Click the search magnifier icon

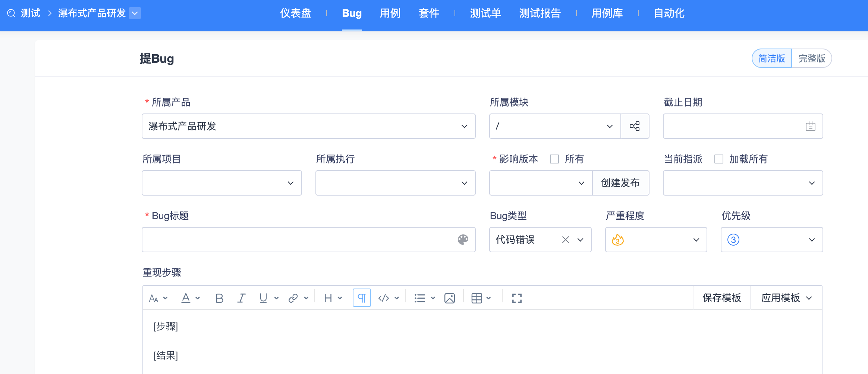coord(12,13)
